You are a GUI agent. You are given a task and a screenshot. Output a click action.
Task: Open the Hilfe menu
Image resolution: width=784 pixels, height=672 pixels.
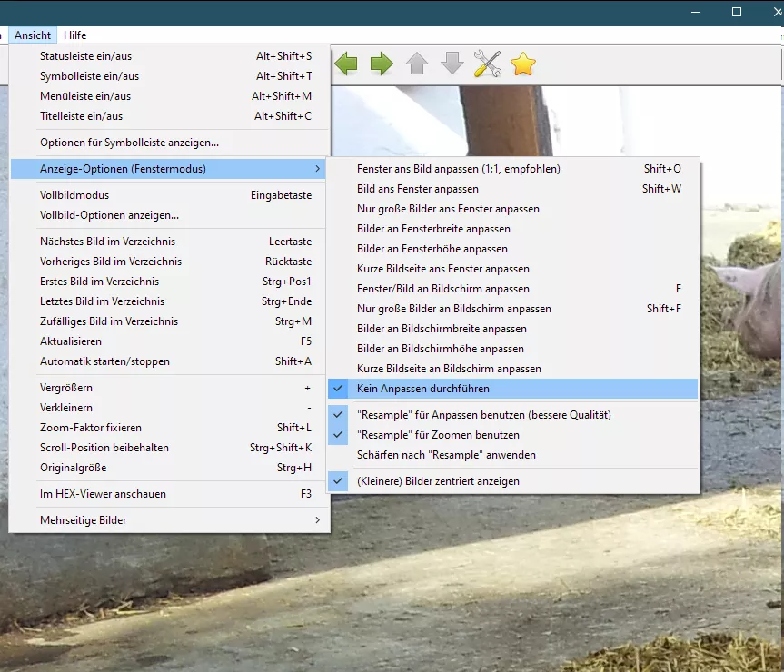[x=74, y=35]
